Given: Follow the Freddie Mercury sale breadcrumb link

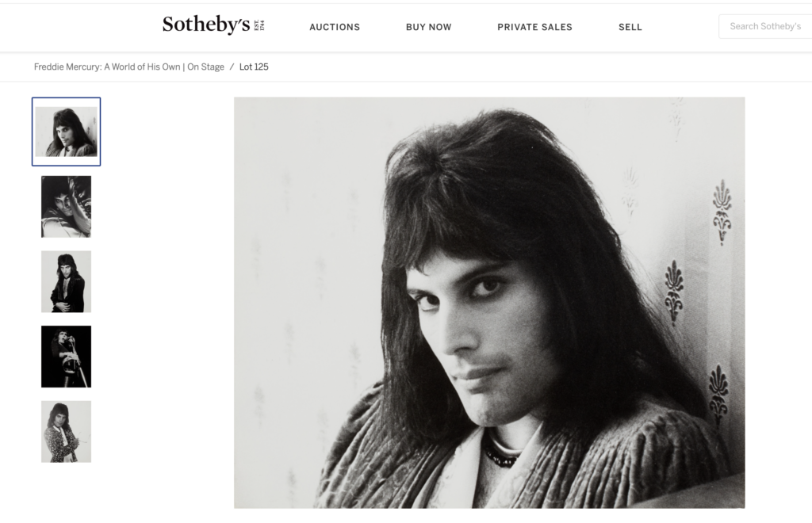Looking at the screenshot, I should pos(129,67).
